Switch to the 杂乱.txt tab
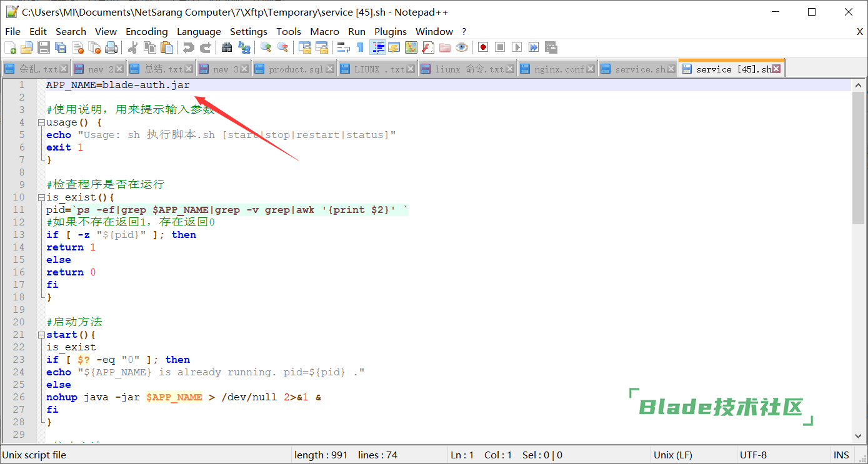The height and width of the screenshot is (464, 868). pyautogui.click(x=36, y=69)
